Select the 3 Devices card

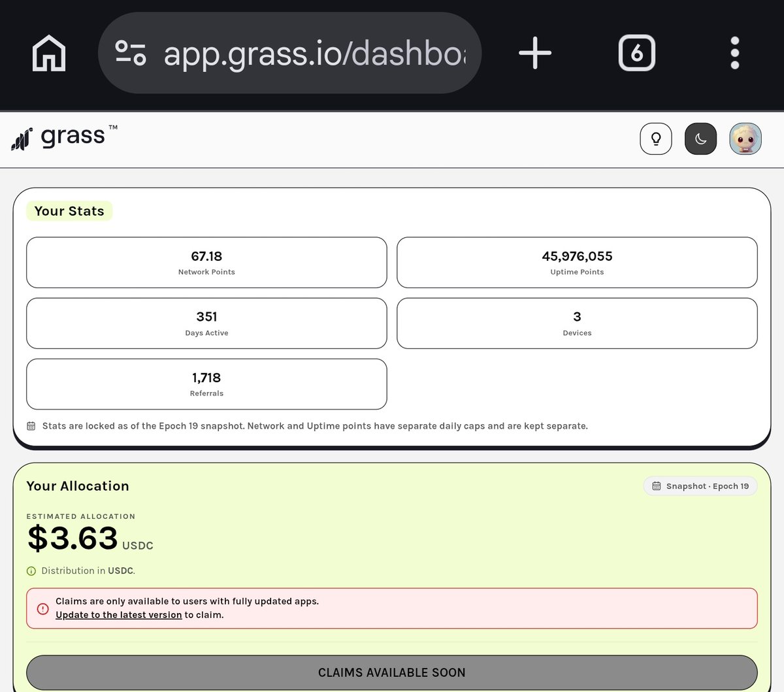pos(577,323)
